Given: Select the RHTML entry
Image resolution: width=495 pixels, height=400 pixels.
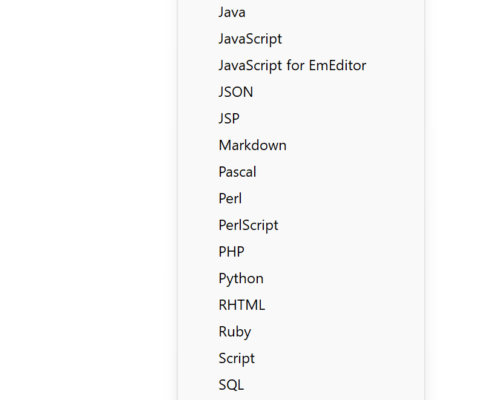Looking at the screenshot, I should (x=301, y=305).
